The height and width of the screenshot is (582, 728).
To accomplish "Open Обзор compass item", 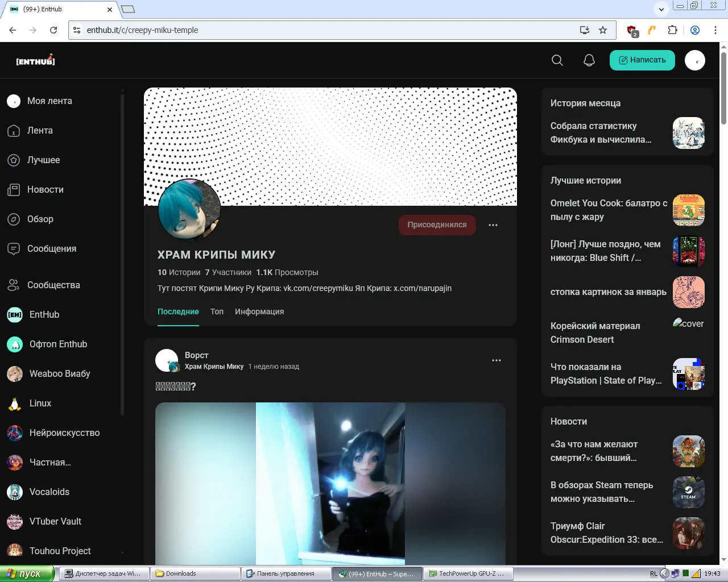I will coord(40,219).
